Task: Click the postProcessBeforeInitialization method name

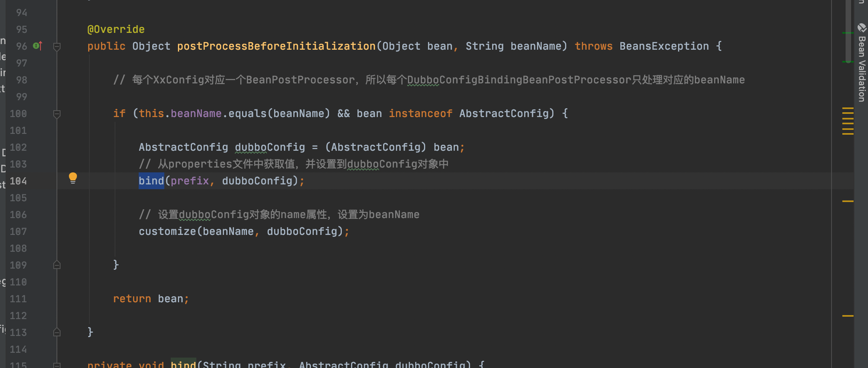Action: (x=277, y=46)
